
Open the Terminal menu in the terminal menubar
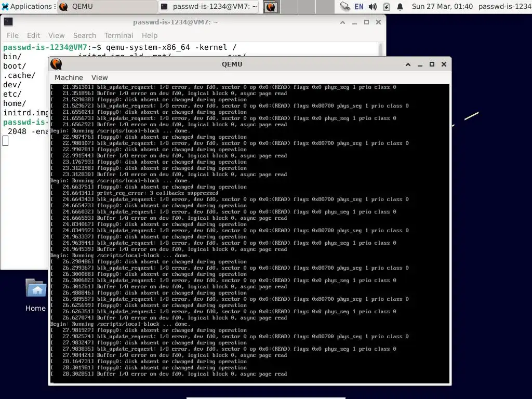[118, 35]
